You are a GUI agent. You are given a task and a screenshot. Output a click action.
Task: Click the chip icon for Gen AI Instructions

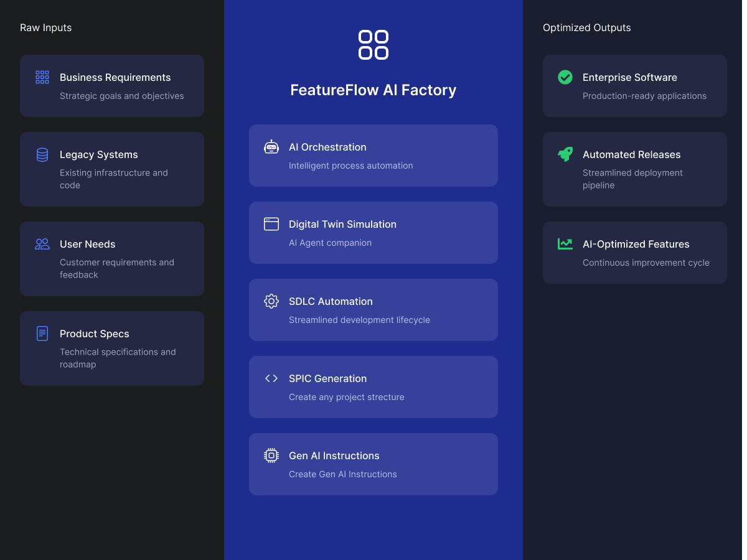click(271, 455)
